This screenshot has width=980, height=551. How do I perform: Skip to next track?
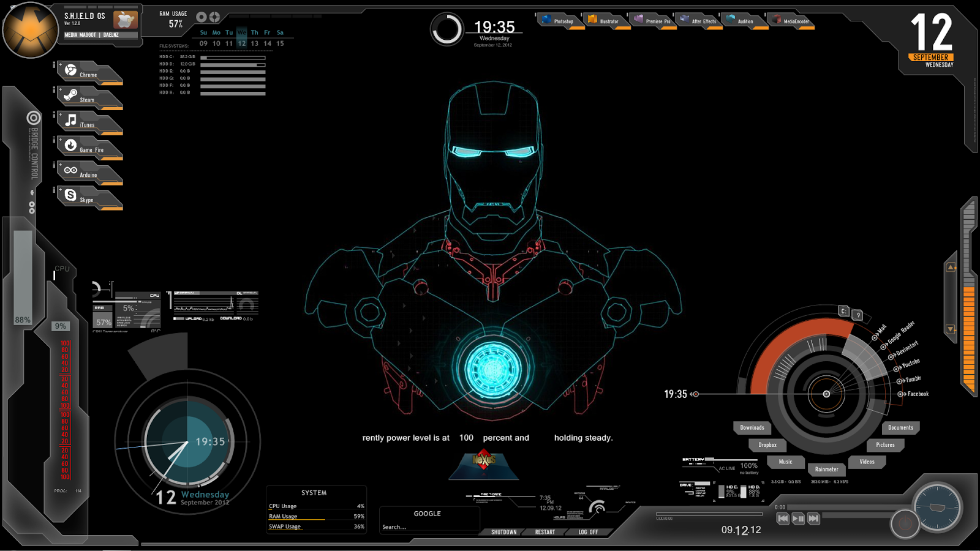tap(813, 518)
